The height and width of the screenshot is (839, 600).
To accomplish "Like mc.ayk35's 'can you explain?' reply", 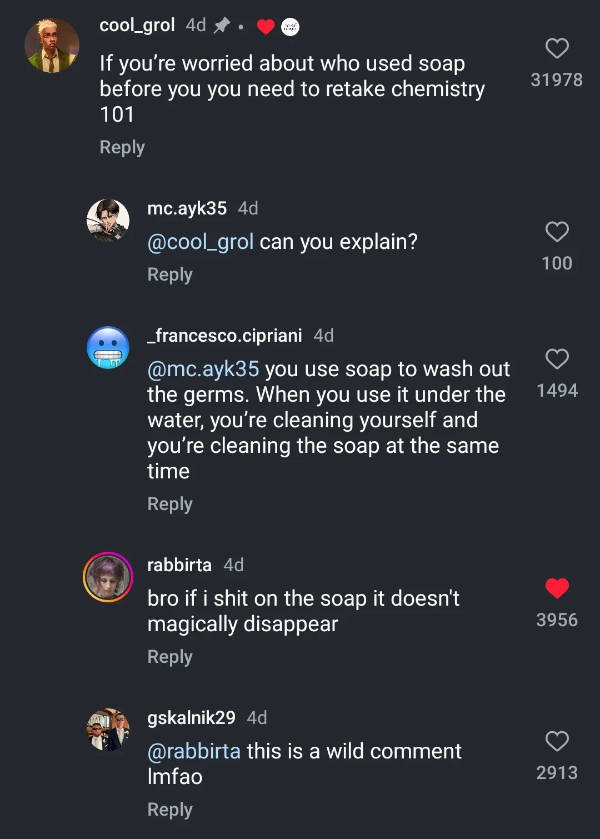I will click(x=557, y=232).
